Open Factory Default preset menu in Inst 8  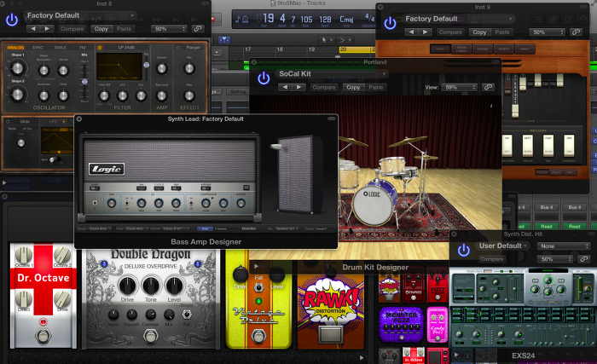pos(80,15)
